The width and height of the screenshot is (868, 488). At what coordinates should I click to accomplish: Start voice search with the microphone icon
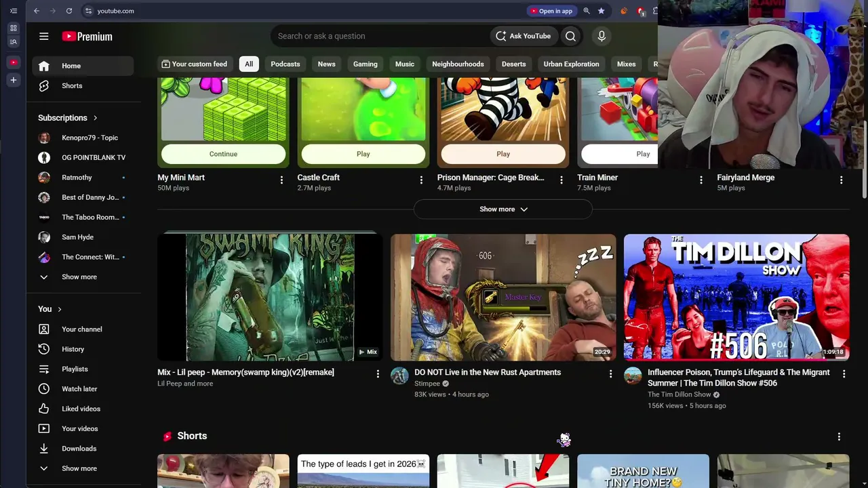point(601,37)
